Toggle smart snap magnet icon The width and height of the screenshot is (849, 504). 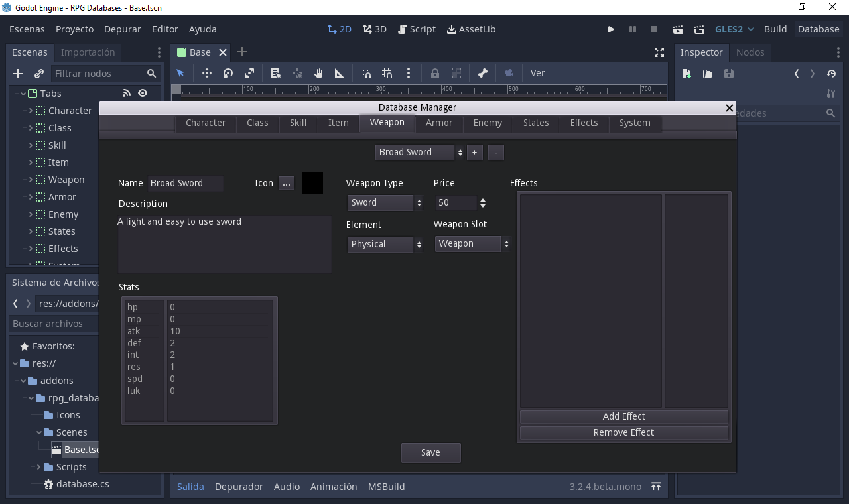click(x=366, y=73)
